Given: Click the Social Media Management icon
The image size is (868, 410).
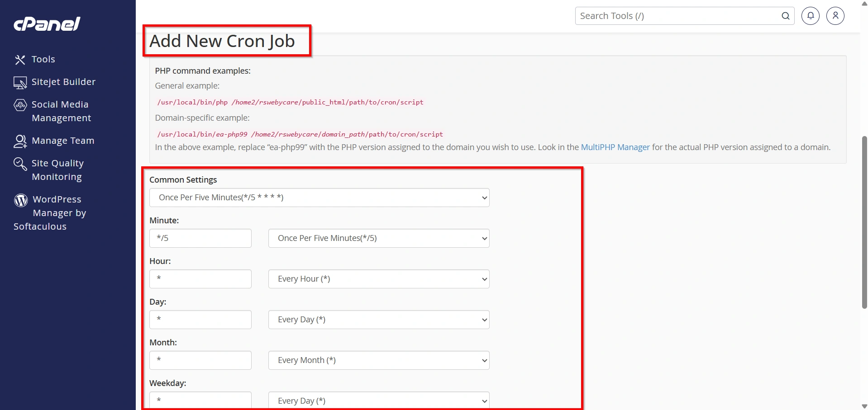Looking at the screenshot, I should 20,105.
